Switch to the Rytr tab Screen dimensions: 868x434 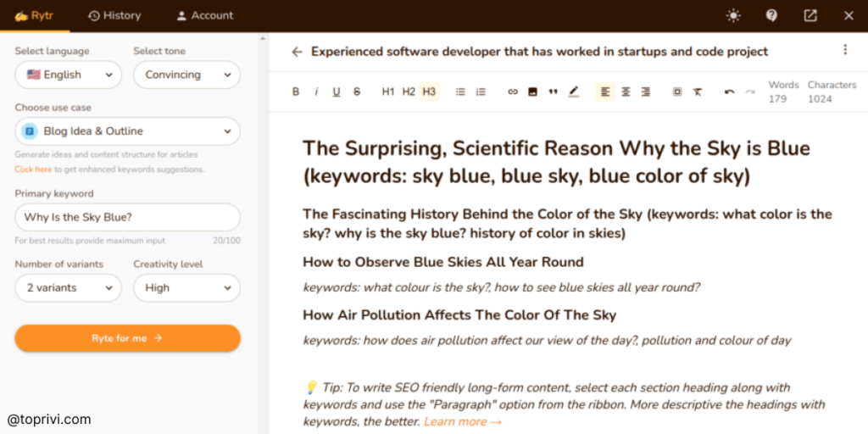[x=34, y=15]
